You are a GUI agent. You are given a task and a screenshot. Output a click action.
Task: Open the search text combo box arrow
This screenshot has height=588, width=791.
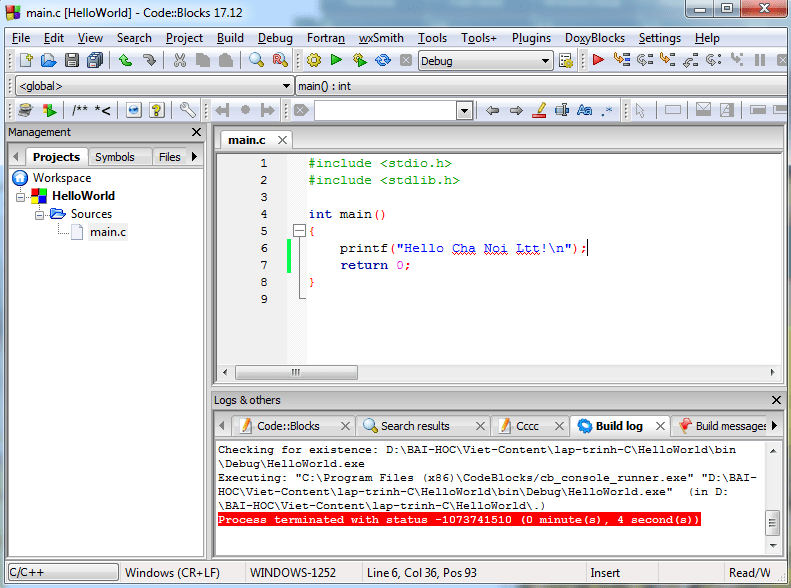click(464, 110)
